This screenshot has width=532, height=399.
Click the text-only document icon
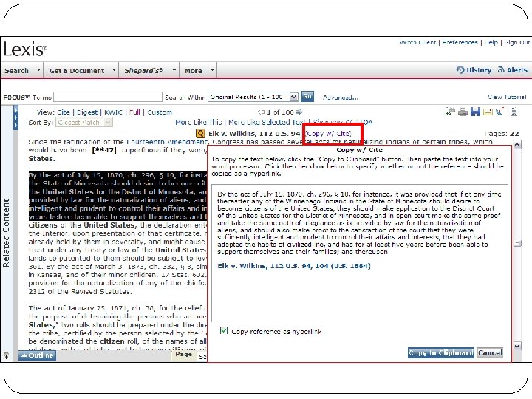514,112
